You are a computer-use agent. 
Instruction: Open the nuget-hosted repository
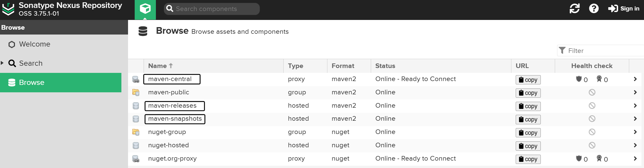168,145
